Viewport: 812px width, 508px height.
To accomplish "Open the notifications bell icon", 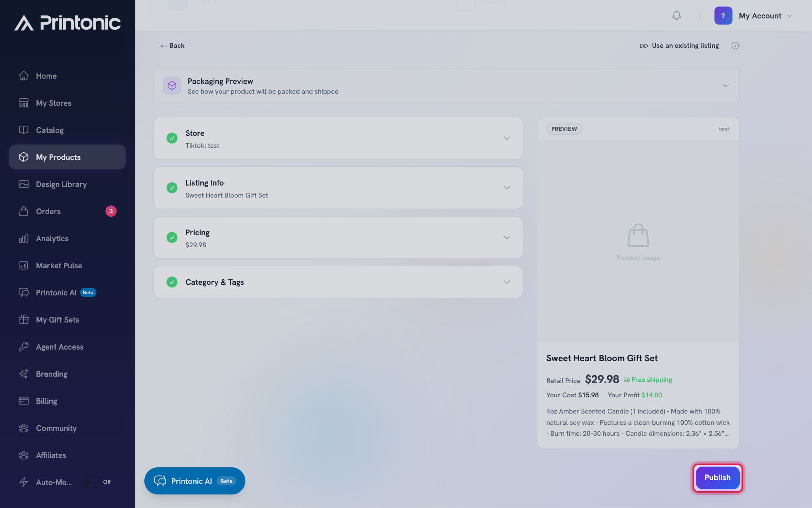I will (676, 16).
